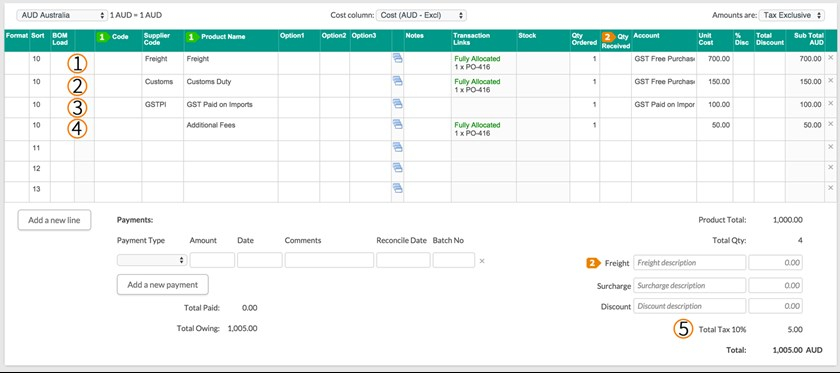This screenshot has width=840, height=373.
Task: Click the Freight product name cell
Action: 230,63
